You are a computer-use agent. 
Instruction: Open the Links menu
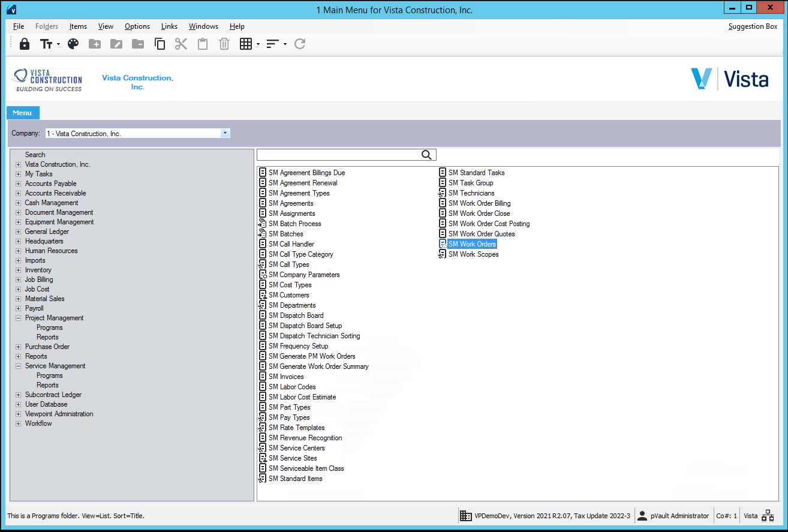[169, 26]
